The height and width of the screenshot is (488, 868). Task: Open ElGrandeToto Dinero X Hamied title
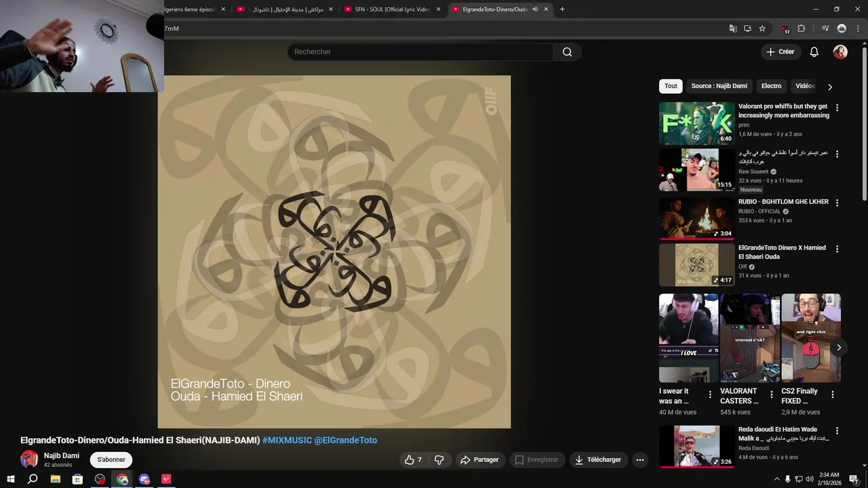coord(782,252)
